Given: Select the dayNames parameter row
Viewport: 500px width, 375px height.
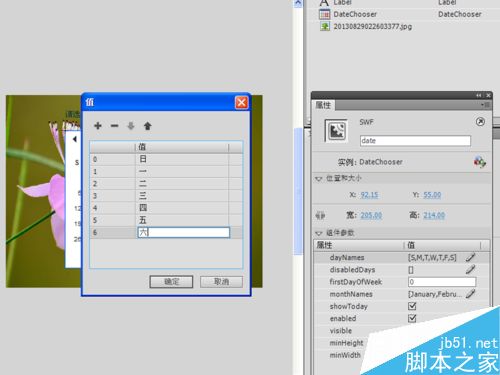Looking at the screenshot, I should 401,257.
